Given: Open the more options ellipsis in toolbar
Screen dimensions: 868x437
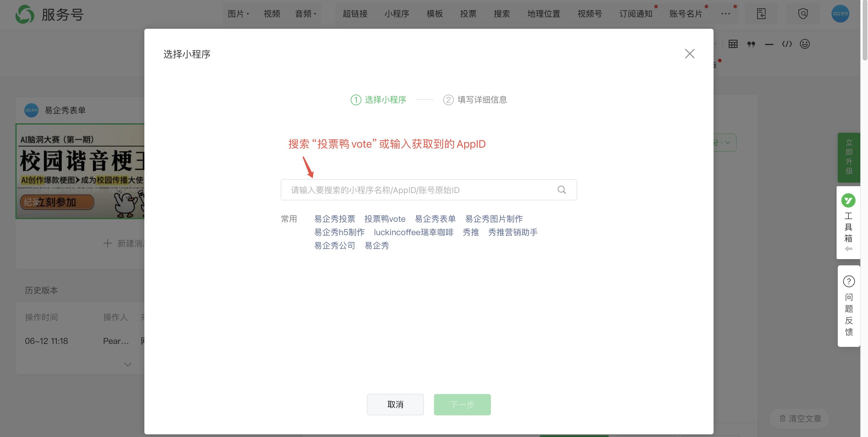Looking at the screenshot, I should click(x=725, y=14).
